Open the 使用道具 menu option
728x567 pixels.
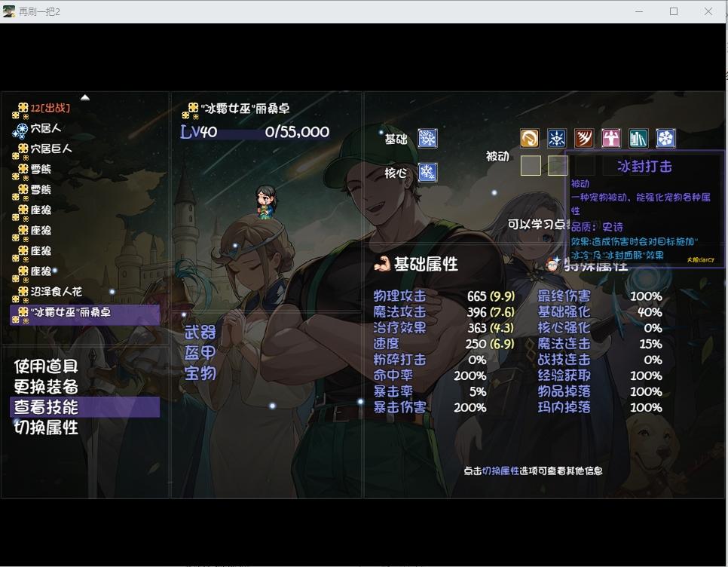point(46,366)
